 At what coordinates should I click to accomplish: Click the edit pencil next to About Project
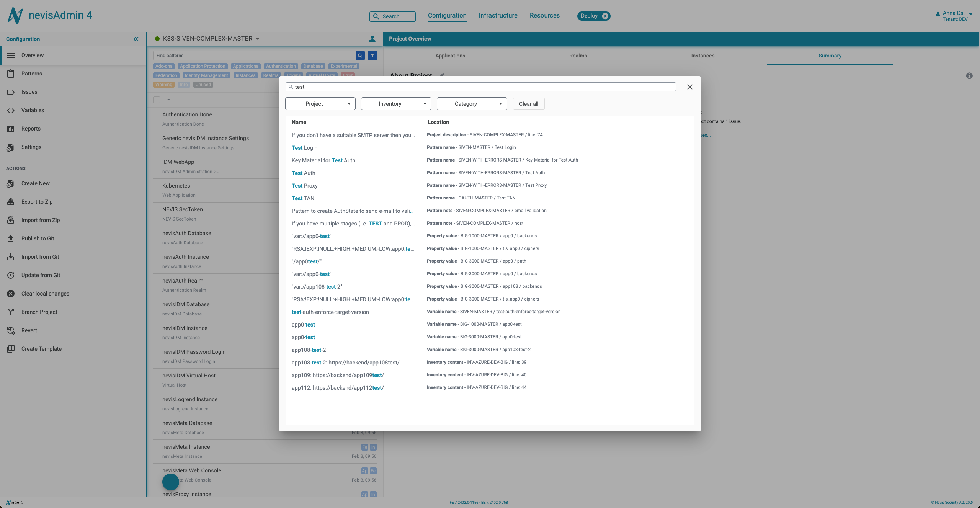[442, 75]
